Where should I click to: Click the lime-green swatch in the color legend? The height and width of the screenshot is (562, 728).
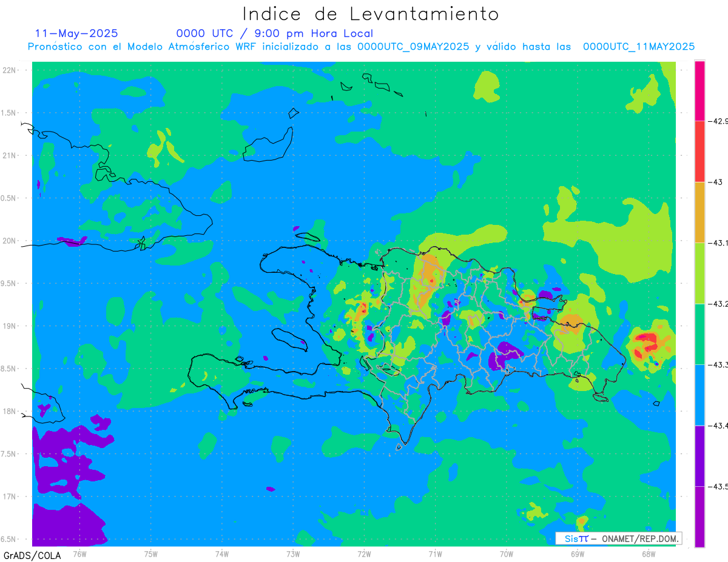[x=699, y=273]
